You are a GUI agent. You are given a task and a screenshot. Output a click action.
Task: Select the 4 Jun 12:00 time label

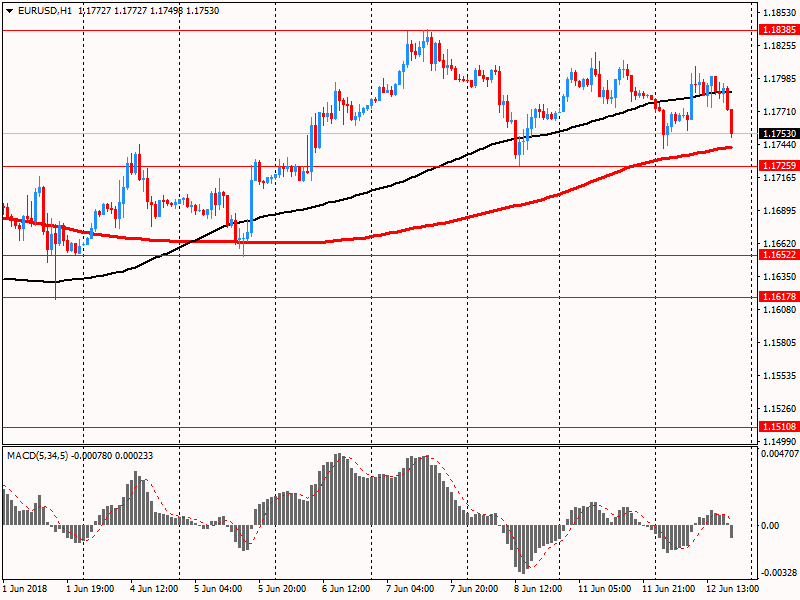click(x=154, y=589)
